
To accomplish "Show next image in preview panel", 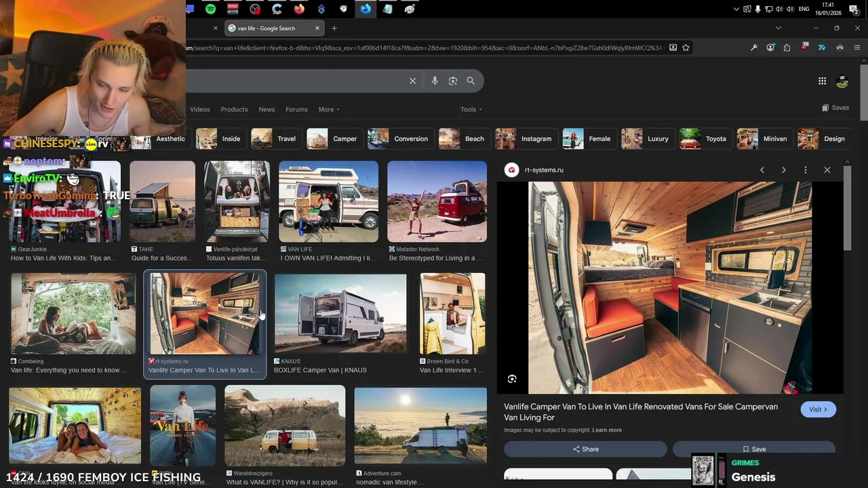I will click(x=784, y=170).
